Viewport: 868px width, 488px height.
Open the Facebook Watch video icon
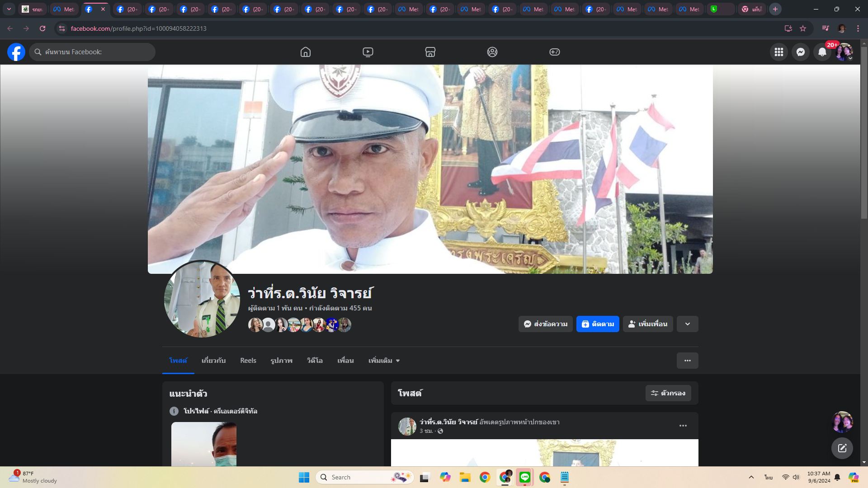(368, 52)
